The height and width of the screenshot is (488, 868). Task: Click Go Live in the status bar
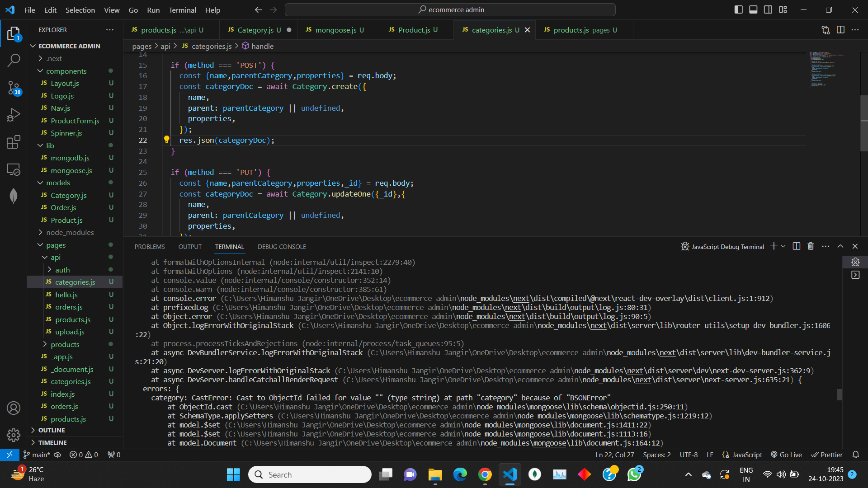point(786,455)
